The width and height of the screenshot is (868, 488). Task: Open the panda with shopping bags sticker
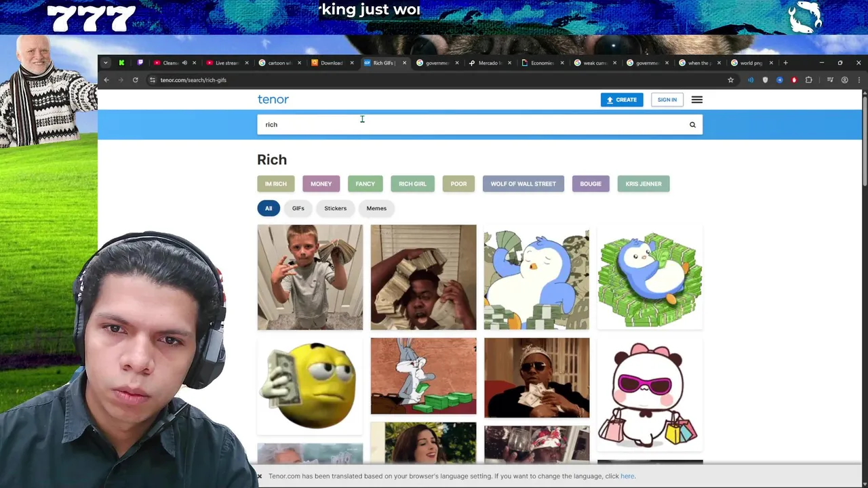point(650,395)
